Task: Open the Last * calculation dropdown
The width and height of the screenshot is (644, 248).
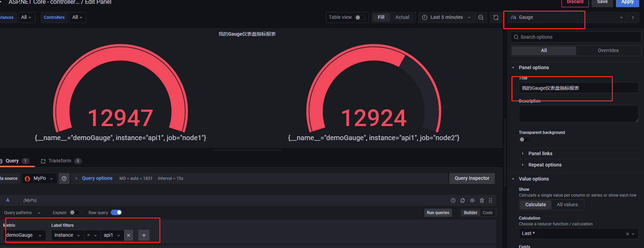Action: tap(579, 234)
